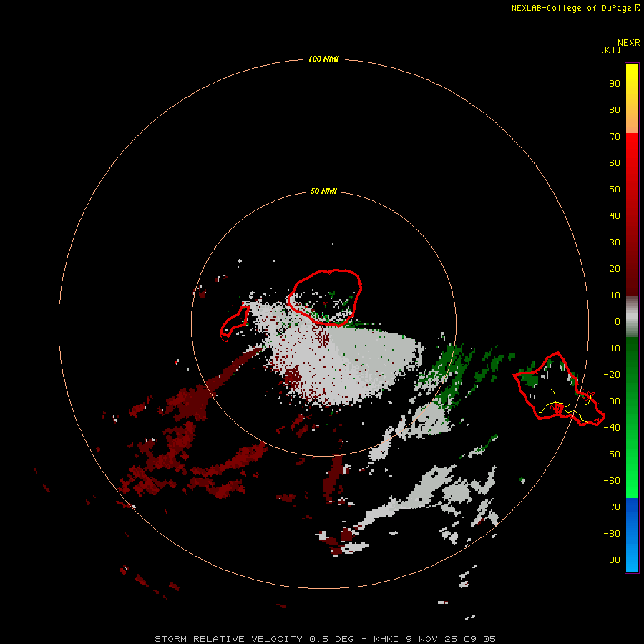Click the 'STORM RELATIVE VELOCITY 0.5 DEG' caption
The height and width of the screenshot is (644, 644).
pos(254,639)
